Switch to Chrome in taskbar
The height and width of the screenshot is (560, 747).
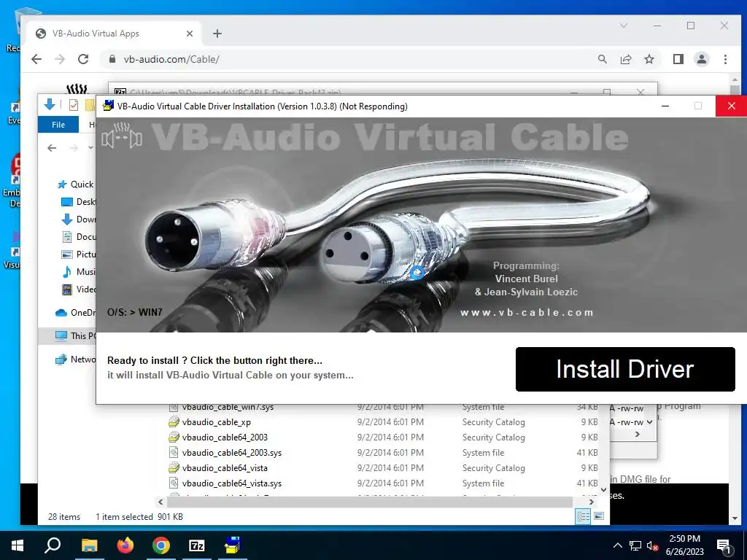pos(161,545)
